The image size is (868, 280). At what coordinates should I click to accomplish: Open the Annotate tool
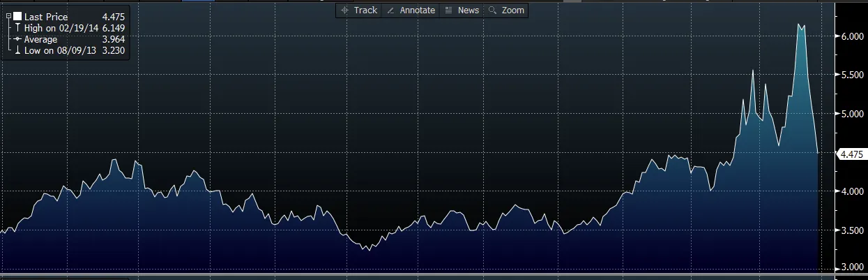pos(411,10)
